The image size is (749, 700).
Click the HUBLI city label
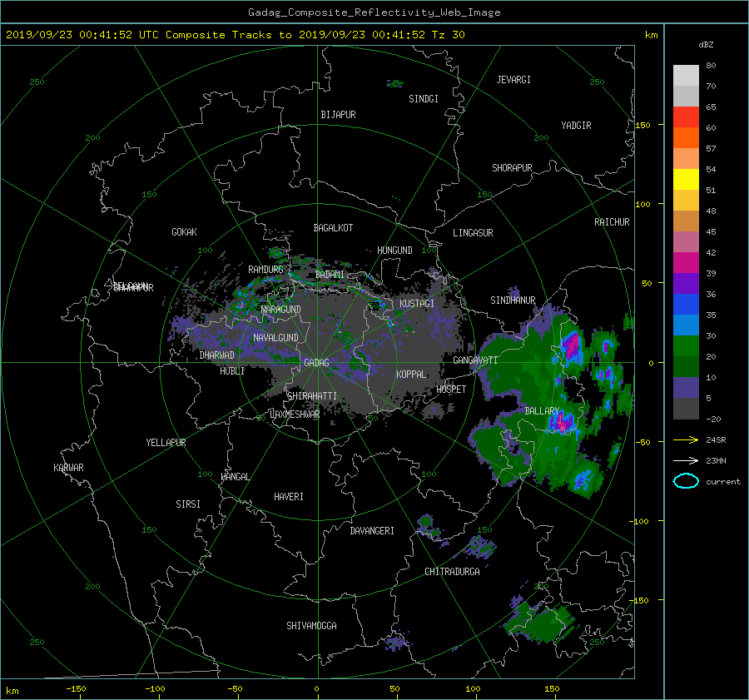[232, 371]
